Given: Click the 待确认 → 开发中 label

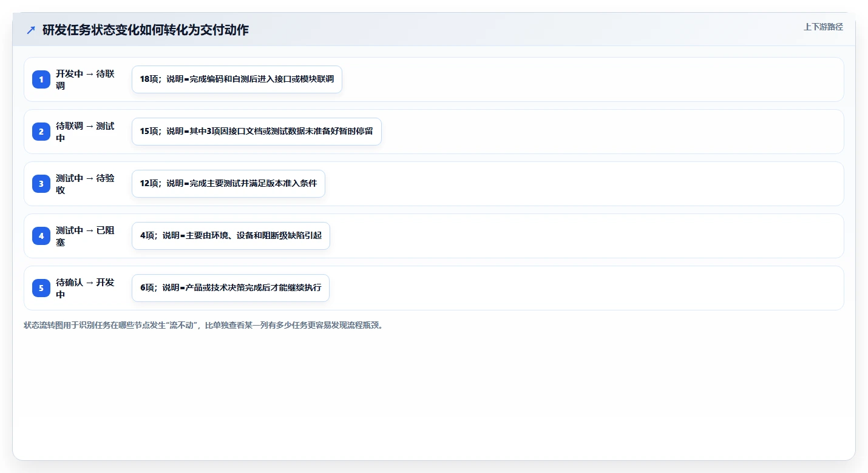Looking at the screenshot, I should [85, 288].
